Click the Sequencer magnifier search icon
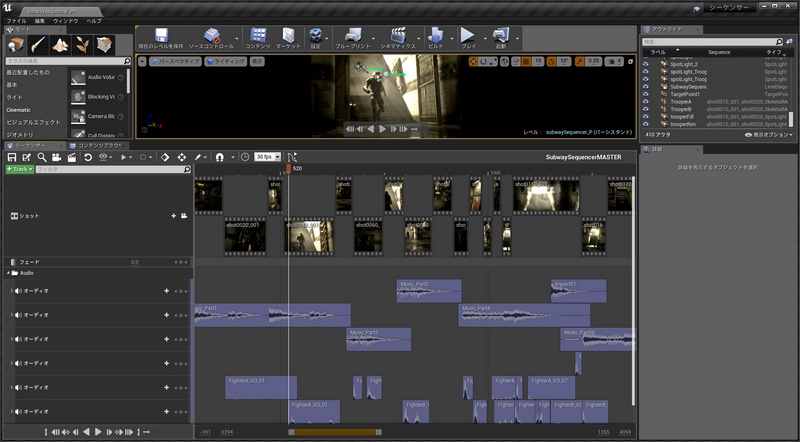 coord(42,157)
